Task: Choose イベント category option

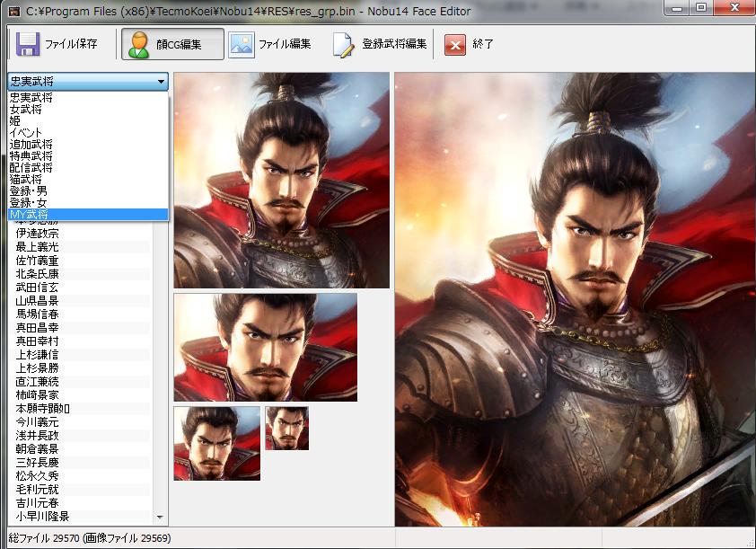Action: (88, 132)
